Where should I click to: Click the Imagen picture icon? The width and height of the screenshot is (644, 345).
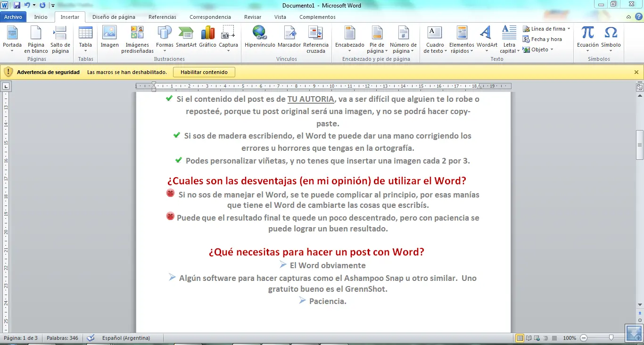[109, 37]
